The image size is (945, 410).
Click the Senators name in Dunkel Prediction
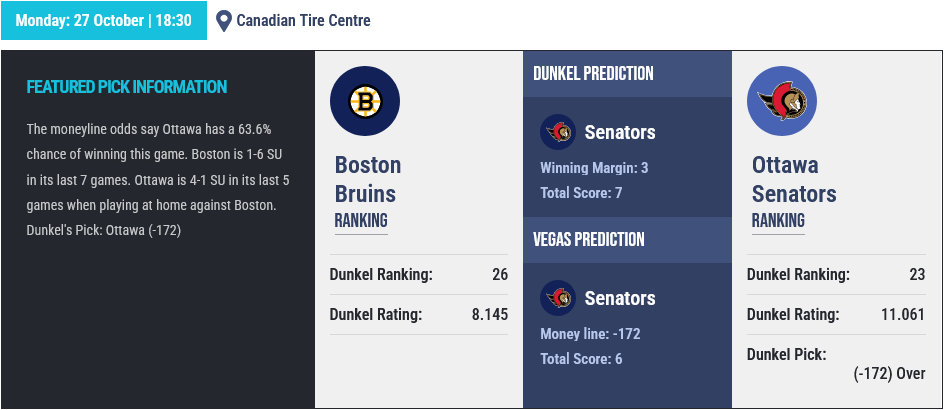click(620, 132)
